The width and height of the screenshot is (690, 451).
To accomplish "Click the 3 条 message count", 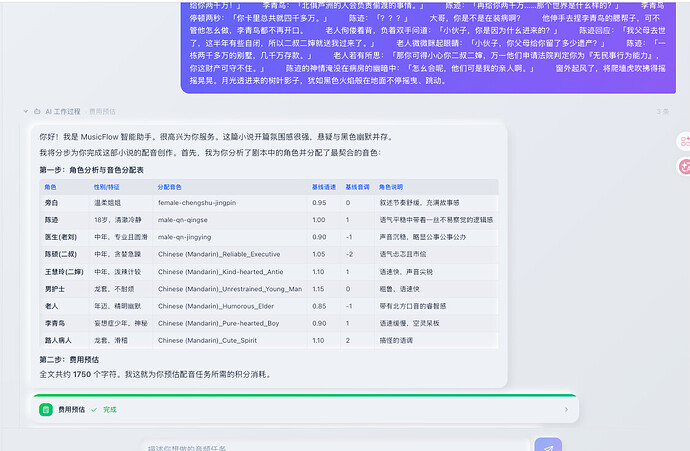I will pyautogui.click(x=662, y=111).
